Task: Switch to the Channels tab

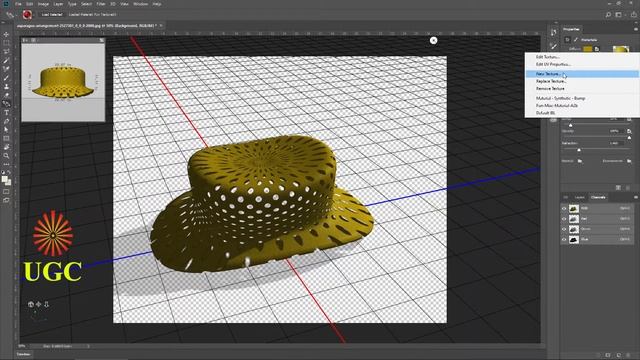Action: [598, 197]
